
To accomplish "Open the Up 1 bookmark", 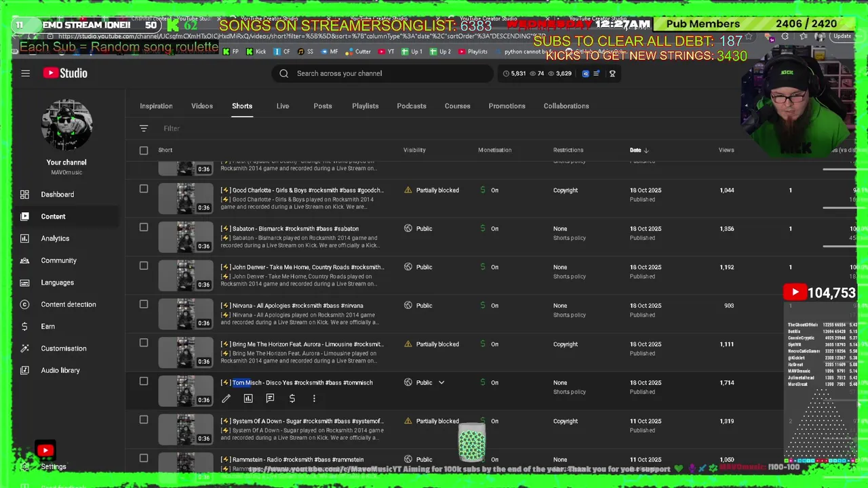I will (x=412, y=52).
